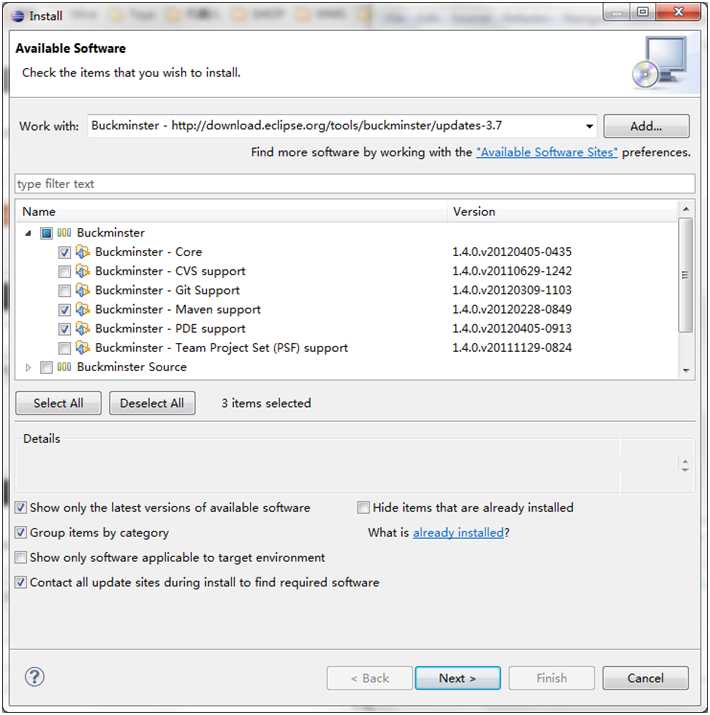Click Select All button

coord(58,403)
